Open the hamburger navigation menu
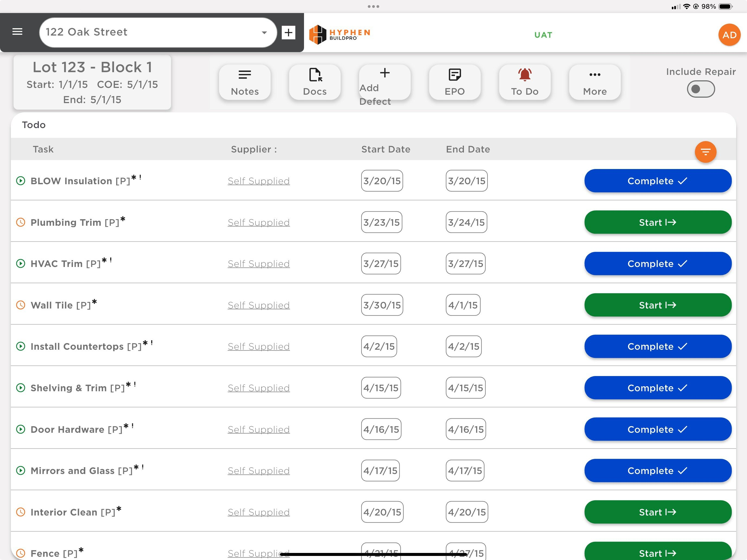The height and width of the screenshot is (560, 747). coord(17,32)
